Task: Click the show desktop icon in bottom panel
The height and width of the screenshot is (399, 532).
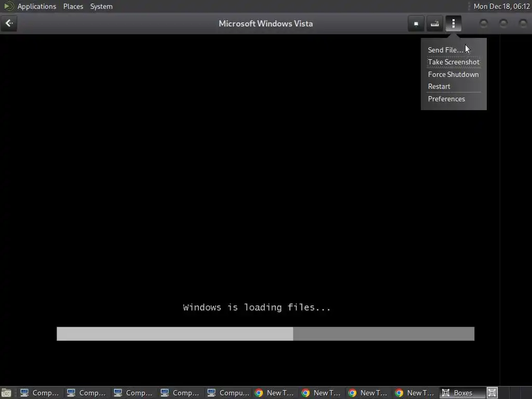Action: (x=6, y=393)
